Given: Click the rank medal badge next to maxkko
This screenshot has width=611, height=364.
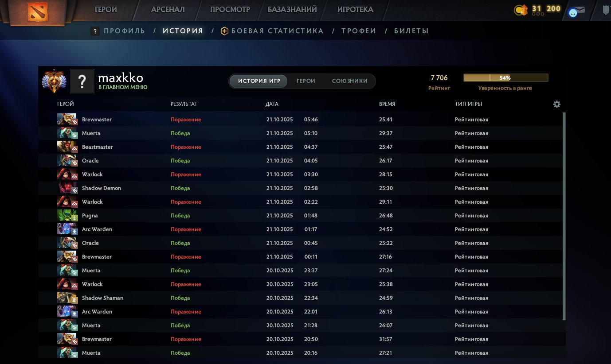Looking at the screenshot, I should (54, 81).
